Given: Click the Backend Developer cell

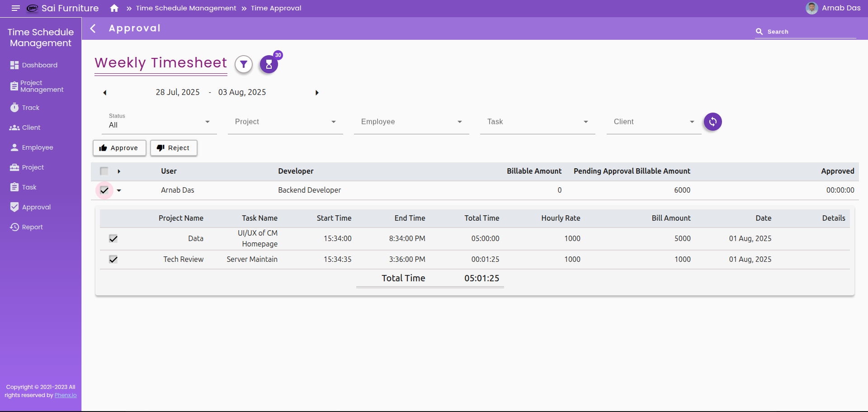Looking at the screenshot, I should coord(309,190).
